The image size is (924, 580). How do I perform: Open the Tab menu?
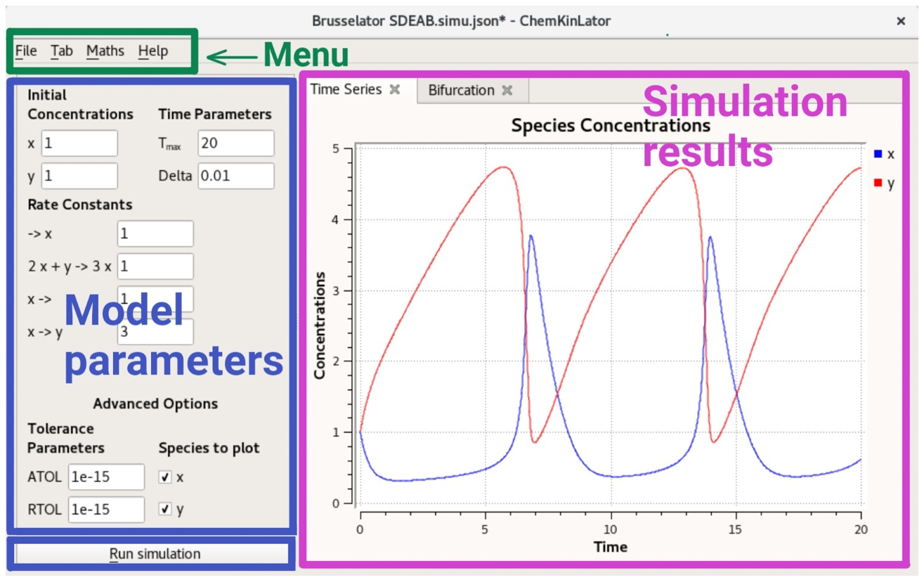pyautogui.click(x=60, y=51)
